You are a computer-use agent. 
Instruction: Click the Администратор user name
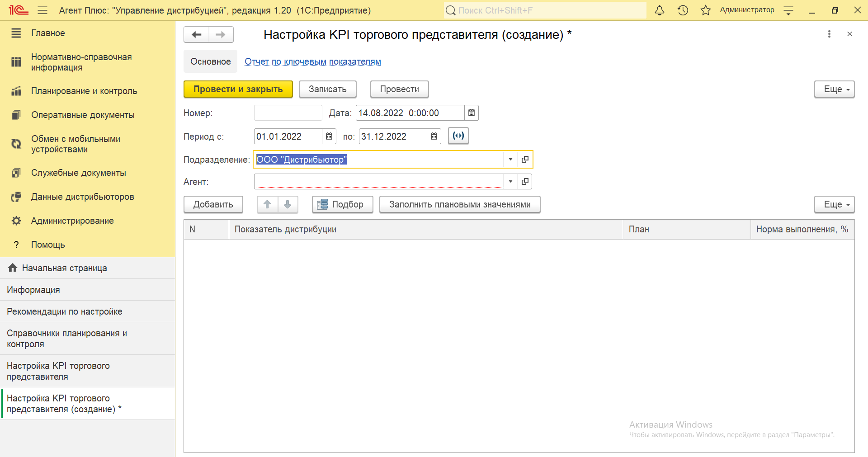point(747,10)
